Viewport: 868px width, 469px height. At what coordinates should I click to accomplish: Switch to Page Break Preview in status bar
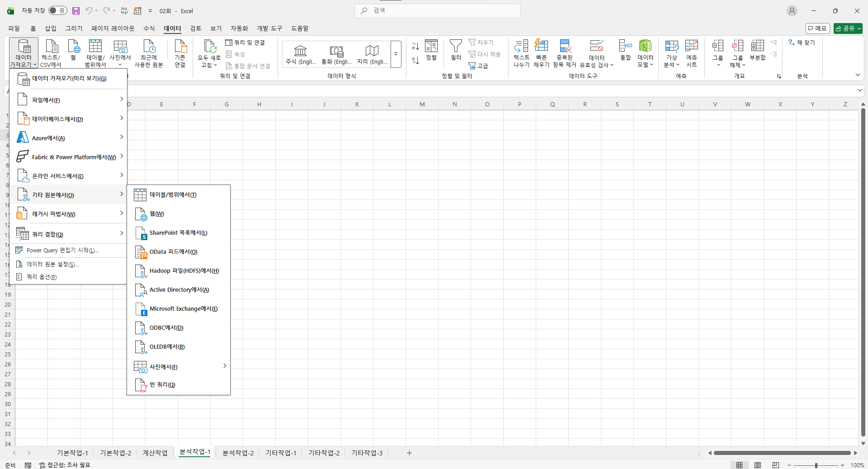point(776,465)
